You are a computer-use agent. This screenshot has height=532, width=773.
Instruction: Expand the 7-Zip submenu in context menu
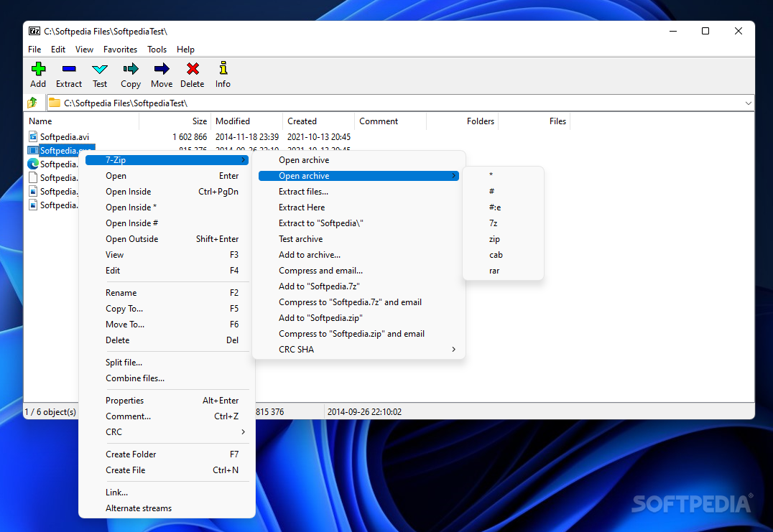coord(167,160)
